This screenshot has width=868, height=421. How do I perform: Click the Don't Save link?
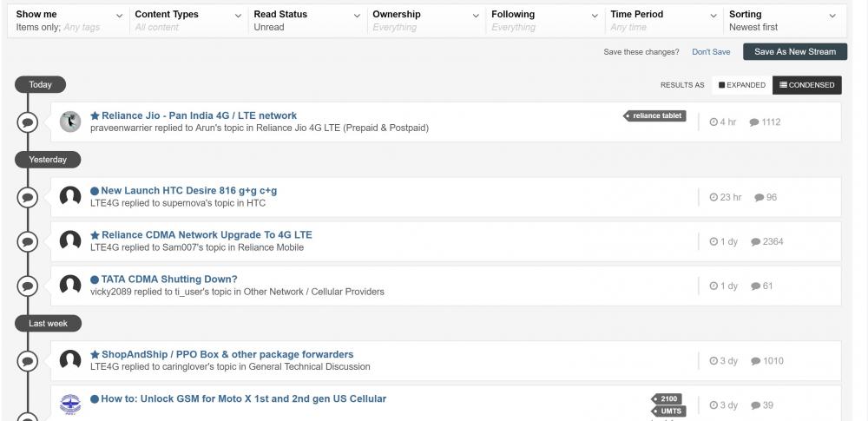tap(711, 52)
